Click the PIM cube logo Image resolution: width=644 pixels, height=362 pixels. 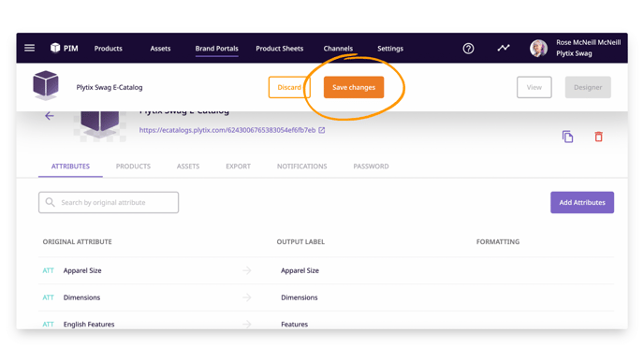(55, 48)
